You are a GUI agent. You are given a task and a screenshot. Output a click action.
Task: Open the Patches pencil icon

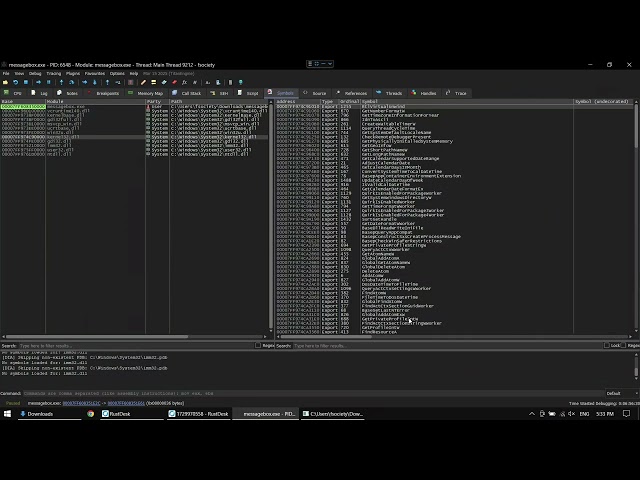click(x=143, y=82)
